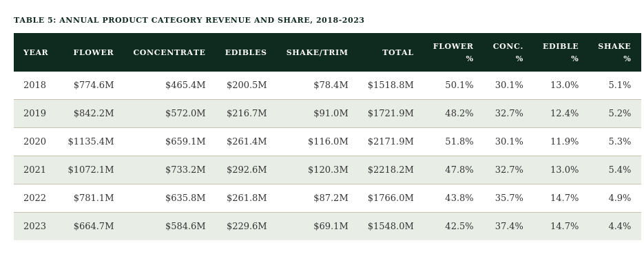Select flower share 48.2%
This screenshot has height=254, width=644.
[459, 114]
